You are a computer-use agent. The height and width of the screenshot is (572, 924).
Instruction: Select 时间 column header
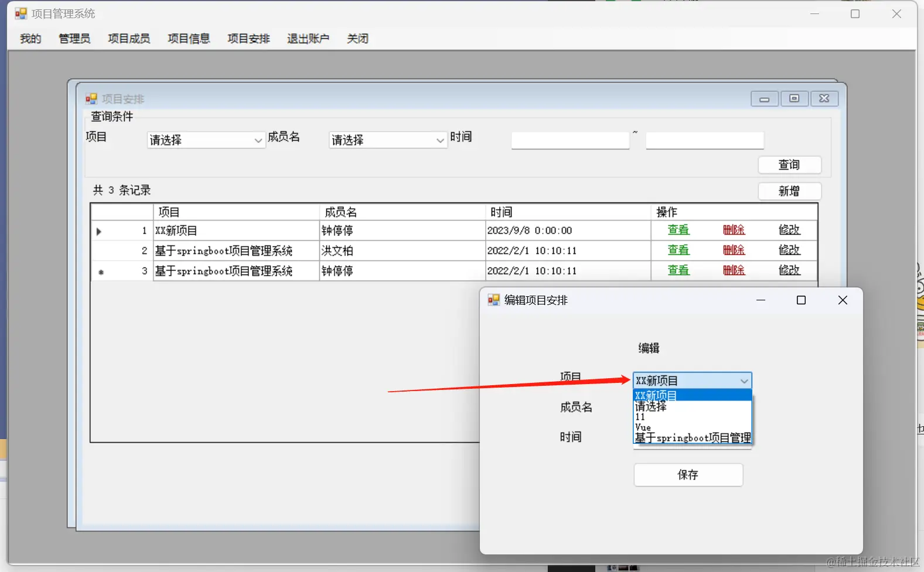tap(568, 212)
